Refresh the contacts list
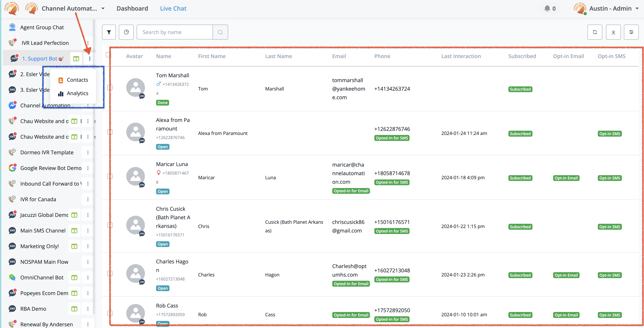This screenshot has width=644, height=328. tap(595, 32)
